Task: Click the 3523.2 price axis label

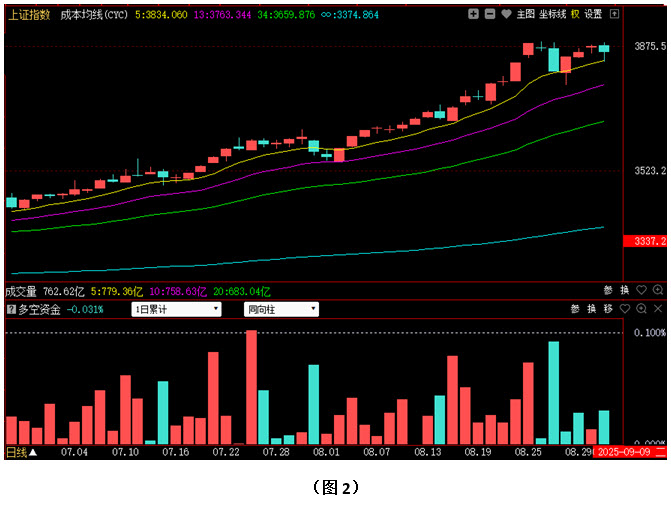Action: 650,171
